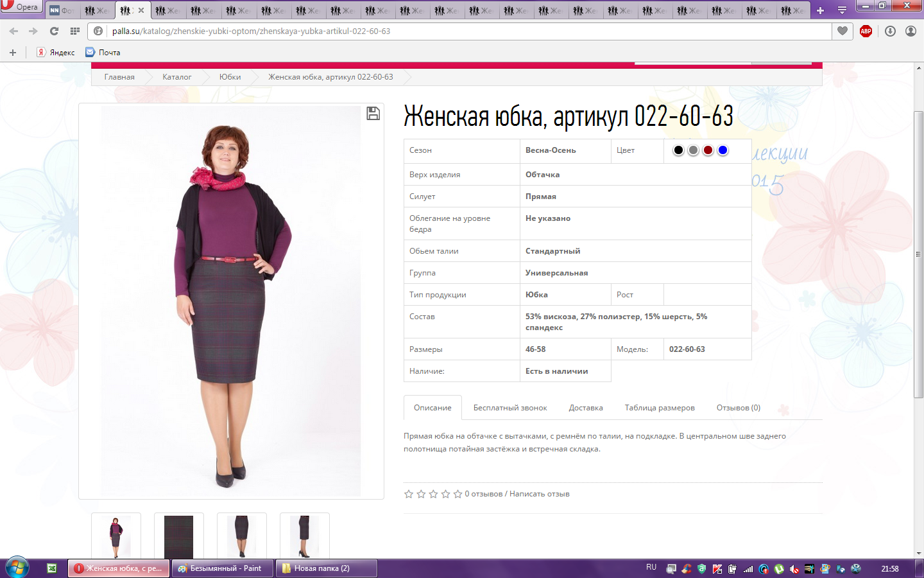This screenshot has width=924, height=578.
Task: Expand the tab list menu
Action: pyautogui.click(x=842, y=10)
